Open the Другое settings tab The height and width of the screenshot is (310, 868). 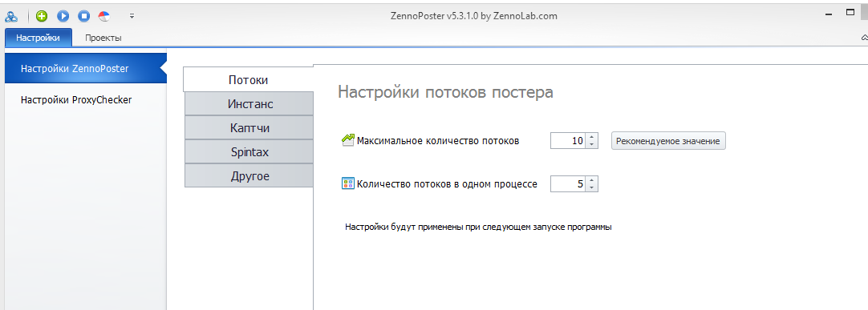click(249, 176)
